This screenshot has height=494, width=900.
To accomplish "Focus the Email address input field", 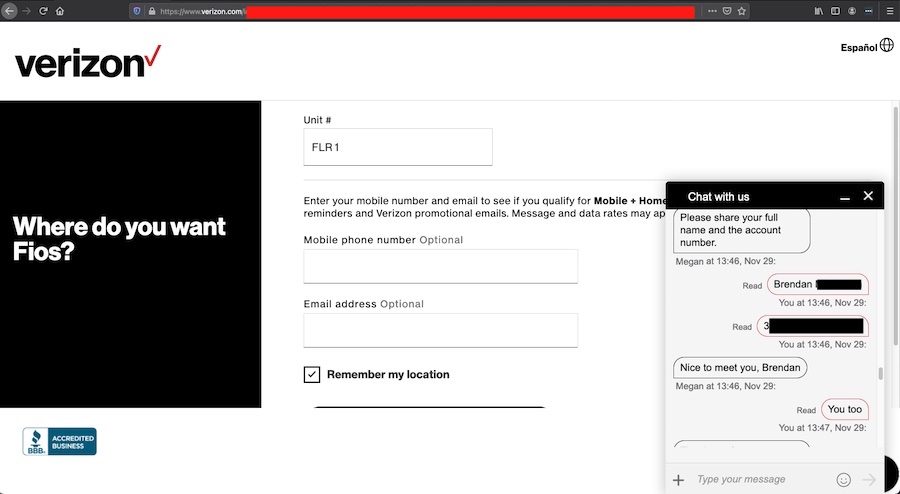I will pyautogui.click(x=440, y=331).
